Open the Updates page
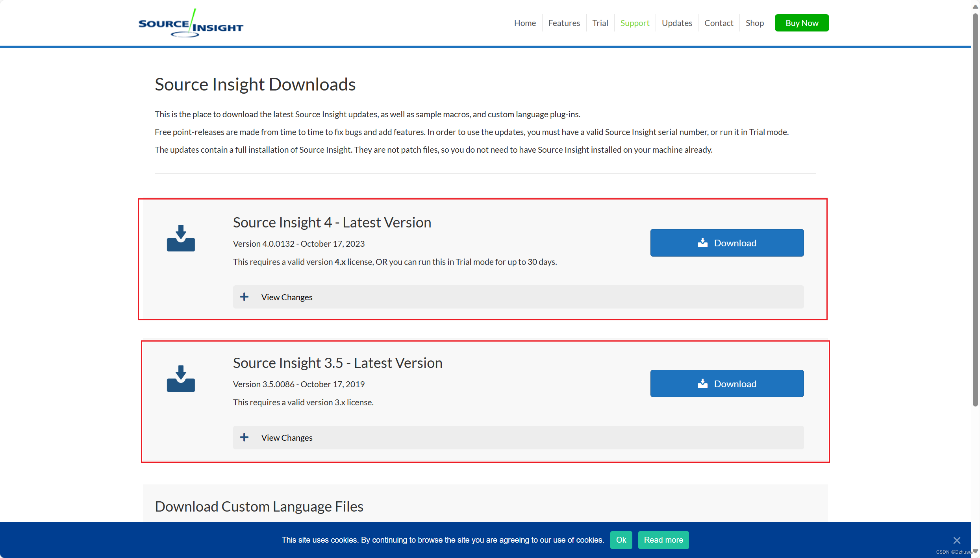Viewport: 980px width, 558px height. (x=677, y=23)
